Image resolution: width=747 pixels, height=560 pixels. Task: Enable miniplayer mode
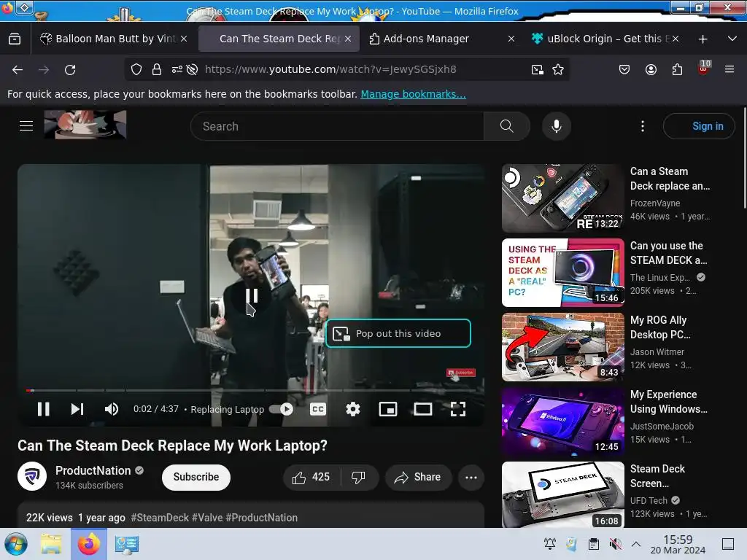point(388,409)
